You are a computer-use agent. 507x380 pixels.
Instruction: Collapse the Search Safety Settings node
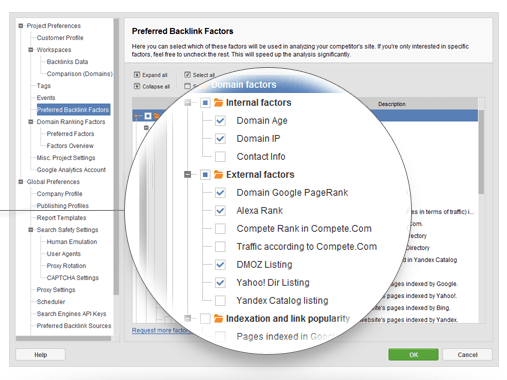[x=31, y=230]
